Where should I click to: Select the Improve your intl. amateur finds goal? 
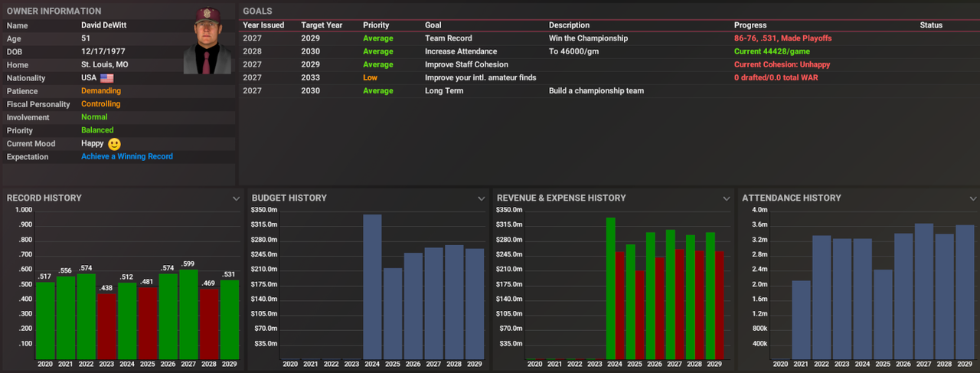[608, 77]
